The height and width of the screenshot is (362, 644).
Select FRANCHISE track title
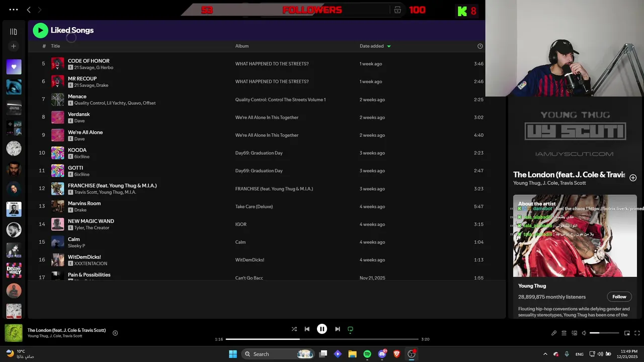112,186
